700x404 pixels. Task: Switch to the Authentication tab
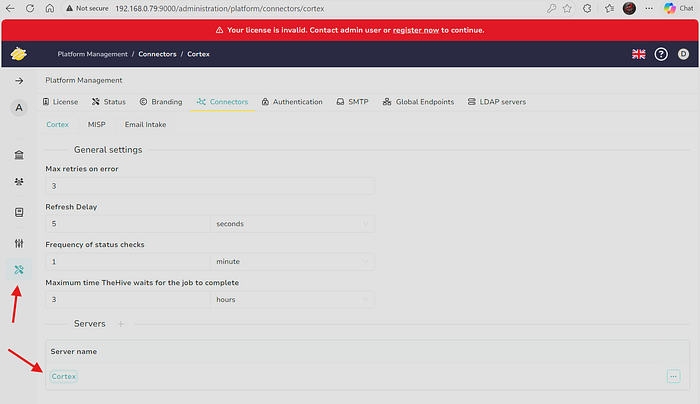coord(292,102)
